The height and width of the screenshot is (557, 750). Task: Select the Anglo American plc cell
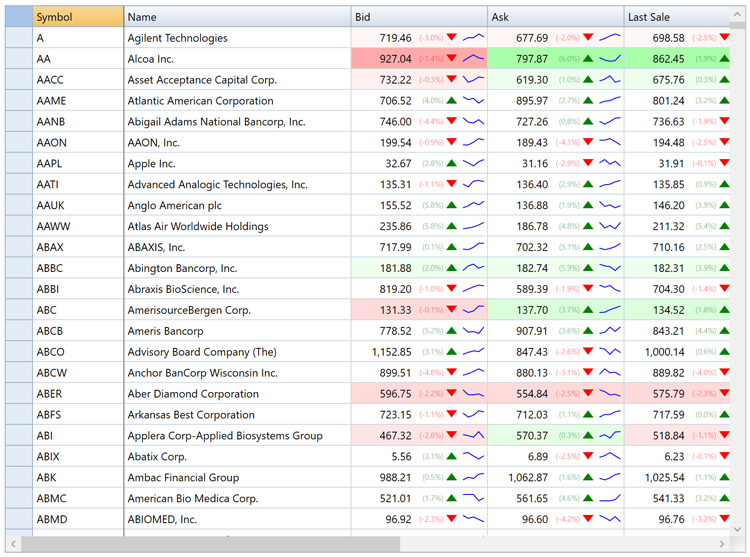[x=237, y=205]
